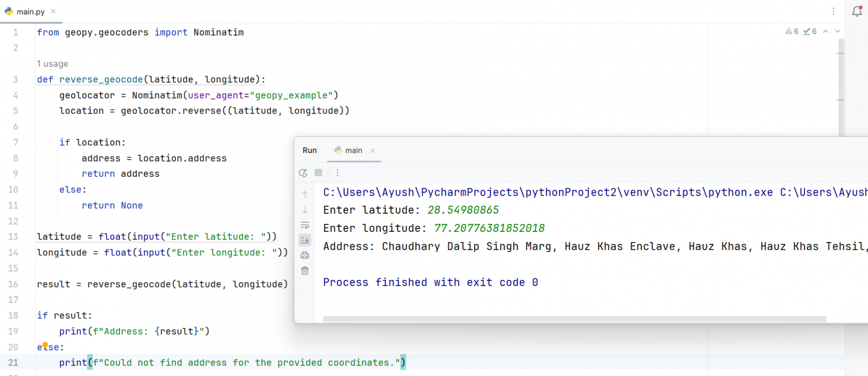The height and width of the screenshot is (376, 868).
Task: Click line number 13 in the gutter
Action: tap(14, 236)
